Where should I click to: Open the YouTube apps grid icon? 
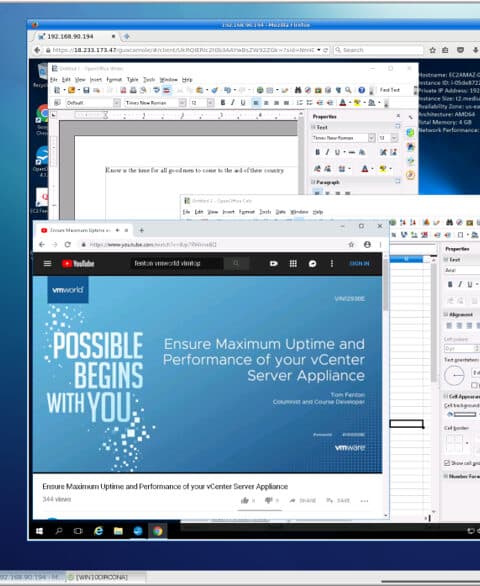point(293,263)
